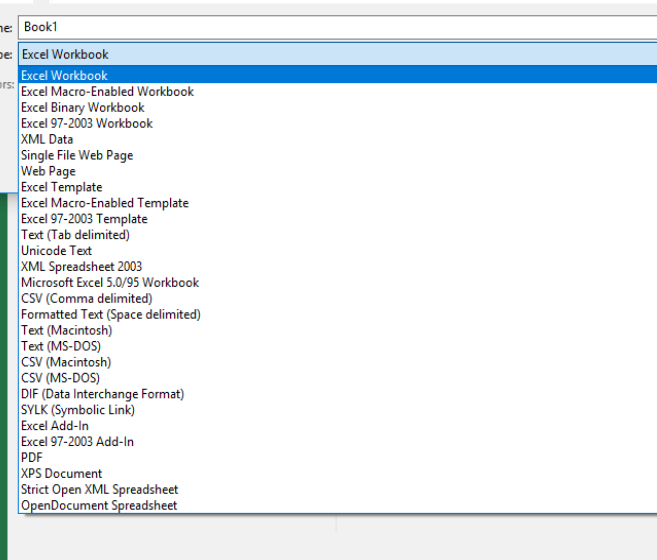
Task: Open the Save as type combo box
Action: point(338,54)
